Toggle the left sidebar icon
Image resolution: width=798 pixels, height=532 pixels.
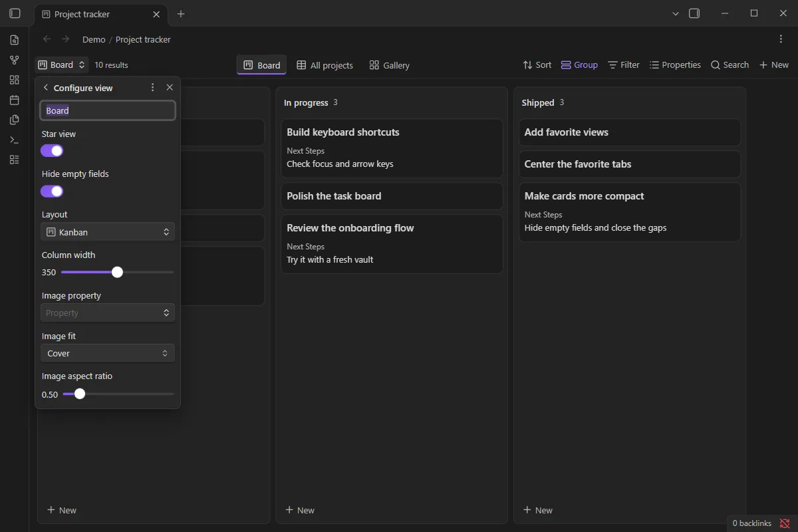point(15,13)
